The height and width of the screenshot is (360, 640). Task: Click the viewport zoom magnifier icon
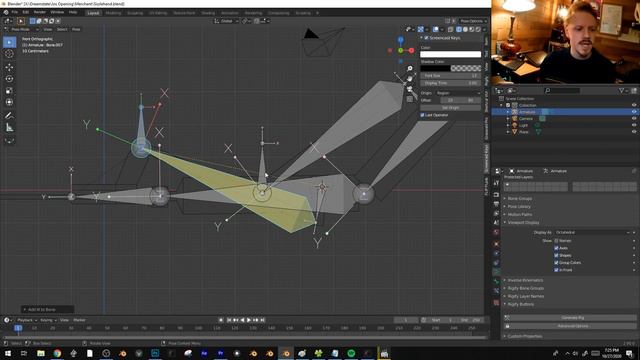click(409, 69)
